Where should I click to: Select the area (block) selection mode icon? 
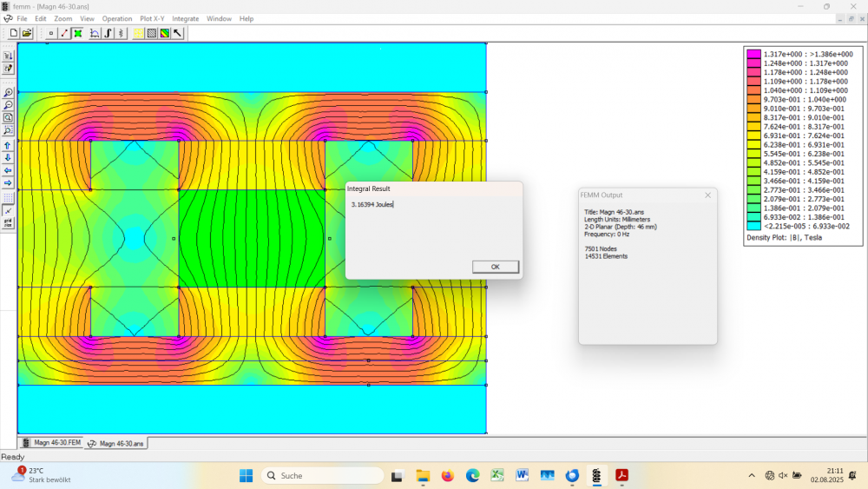(x=78, y=33)
